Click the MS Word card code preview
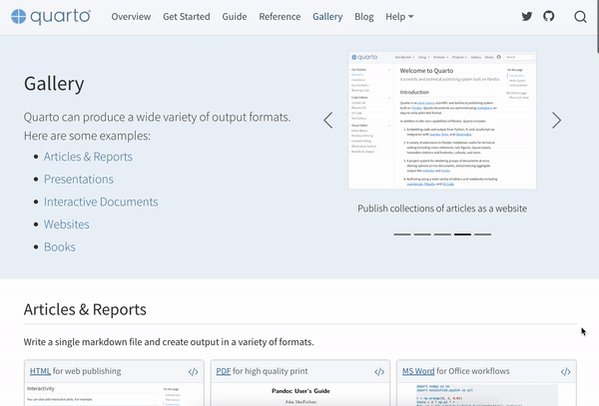 point(486,395)
